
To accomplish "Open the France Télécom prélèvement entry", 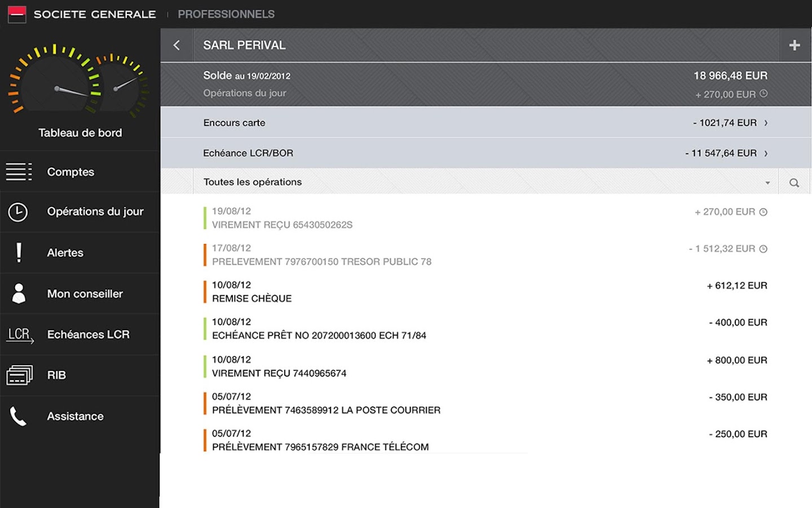I will click(x=320, y=446).
